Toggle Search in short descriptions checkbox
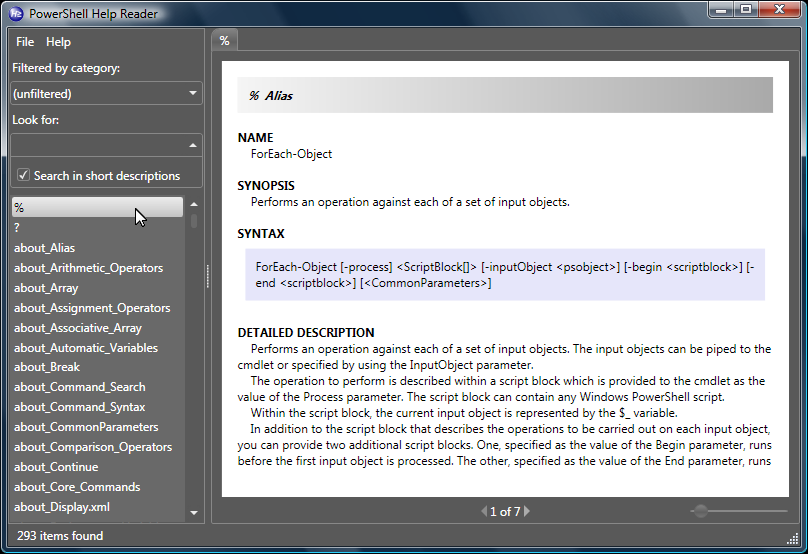Viewport: 808px width, 554px height. [23, 175]
